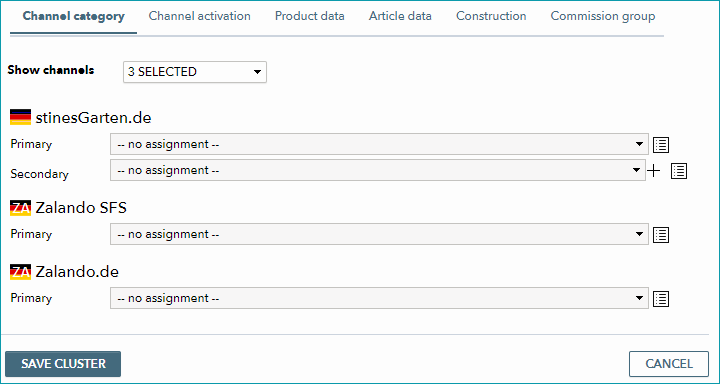The image size is (720, 384).
Task: Expand stinesGarten.de Primary assignment dropdown
Action: click(x=379, y=144)
